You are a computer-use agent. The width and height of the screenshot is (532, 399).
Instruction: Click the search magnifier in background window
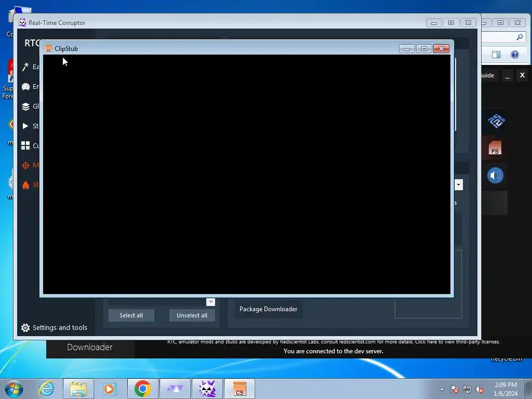(x=520, y=37)
